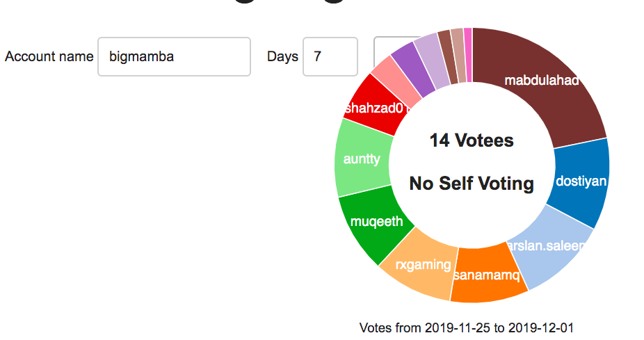The width and height of the screenshot is (644, 340).
Task: Click the "Account name" field label
Action: click(49, 56)
